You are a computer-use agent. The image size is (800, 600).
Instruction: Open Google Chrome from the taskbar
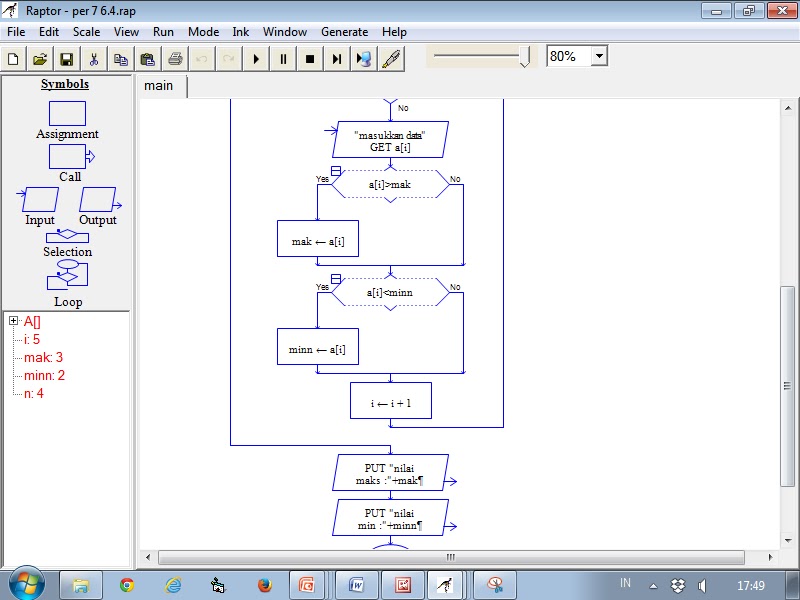coord(127,585)
